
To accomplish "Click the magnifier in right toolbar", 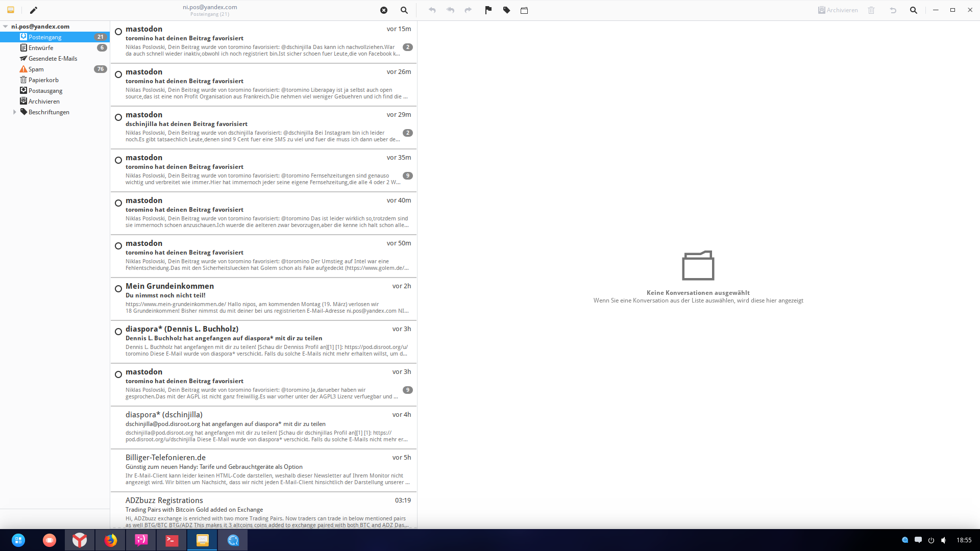I will click(x=913, y=10).
